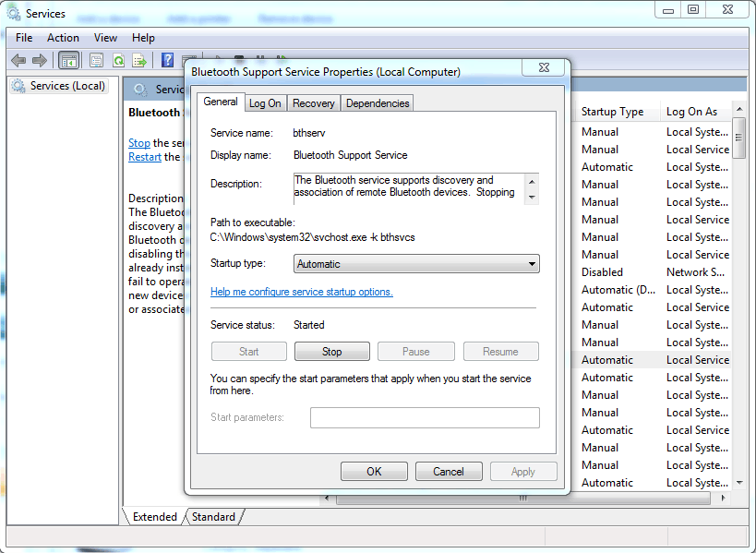Click the service name value 'bthserv'
The width and height of the screenshot is (756, 553).
pos(309,133)
